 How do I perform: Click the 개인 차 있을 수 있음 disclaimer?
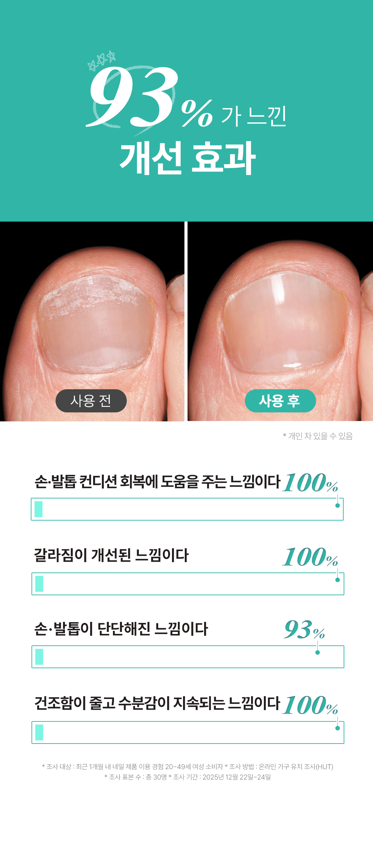point(318,436)
